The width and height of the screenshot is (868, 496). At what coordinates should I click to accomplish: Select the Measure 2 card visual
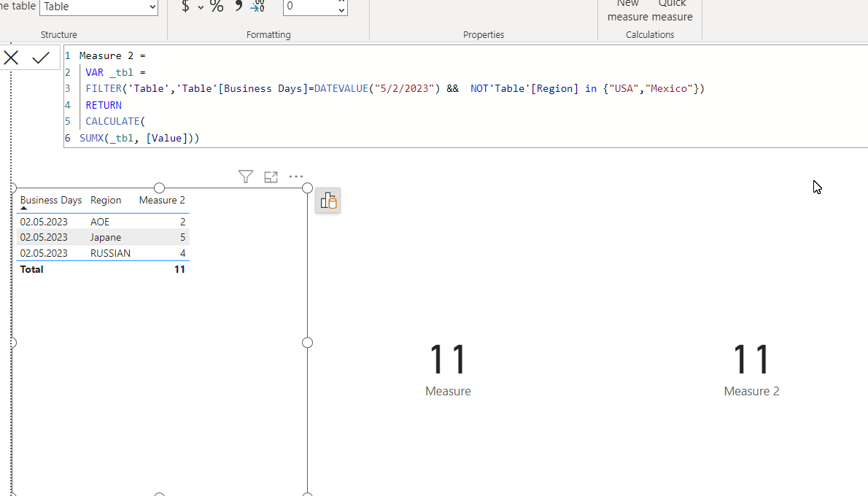pyautogui.click(x=751, y=369)
